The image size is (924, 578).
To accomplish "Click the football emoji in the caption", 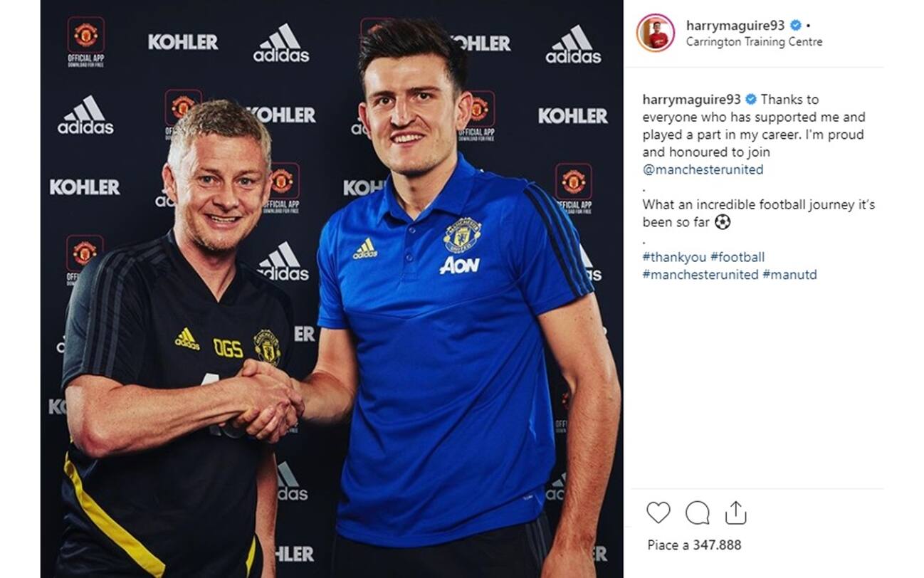I will click(x=723, y=222).
